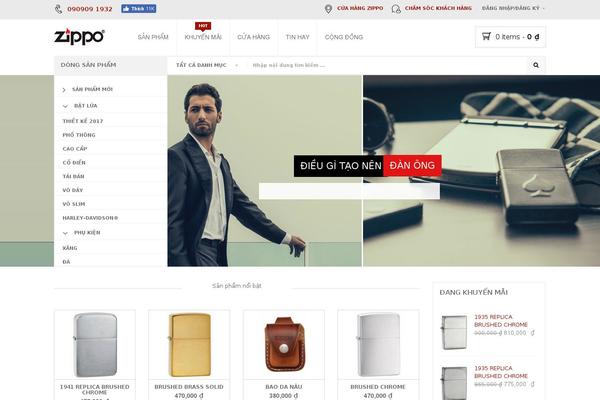Open the CHĂM SÓC KHÁCH HÀNG link
Image resolution: width=600 pixels, height=400 pixels.
438,8
